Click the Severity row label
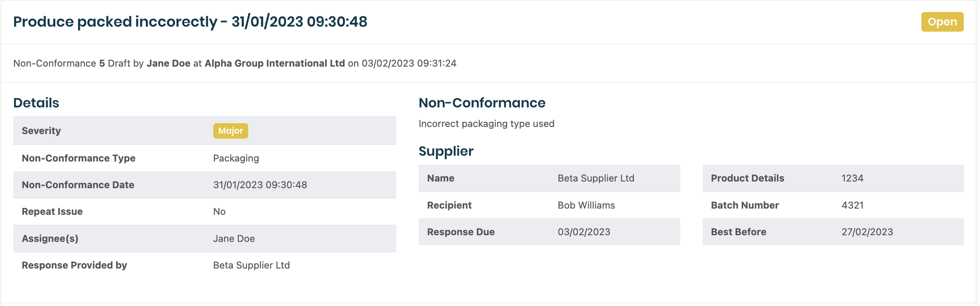The height and width of the screenshot is (306, 980). (41, 131)
